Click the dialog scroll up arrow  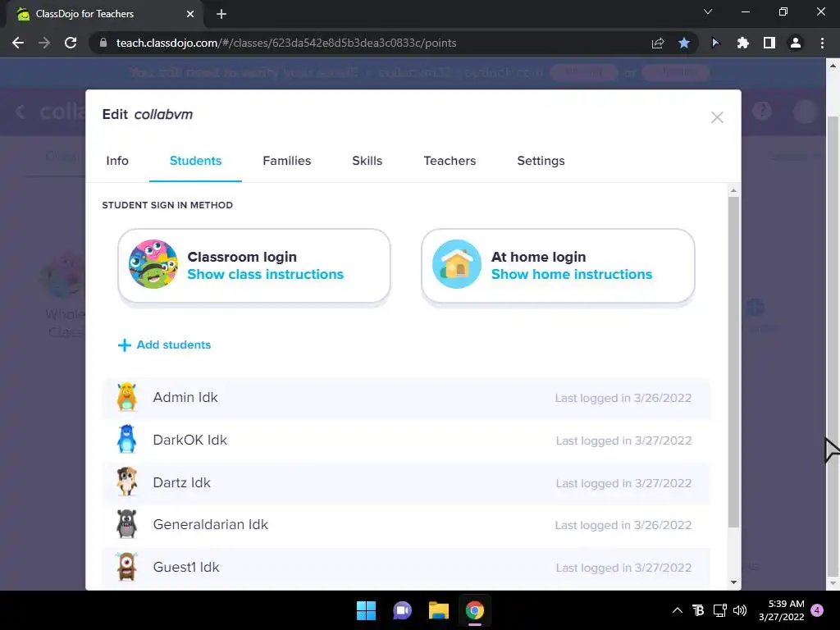pos(733,190)
